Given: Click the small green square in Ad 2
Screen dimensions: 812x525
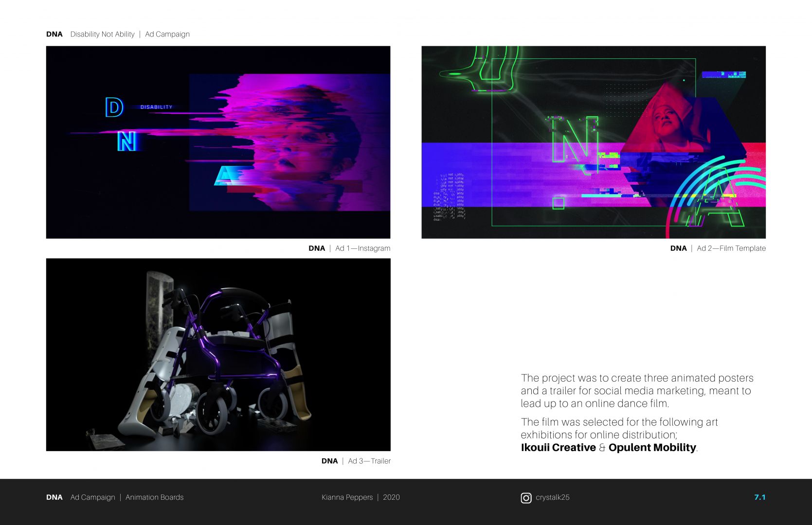Looking at the screenshot, I should click(559, 203).
